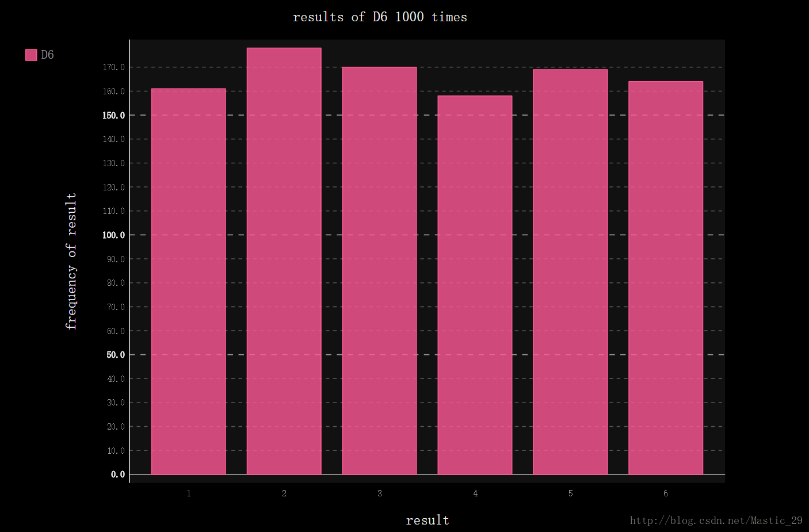Toggle the D6 legend color swatch
This screenshot has width=809, height=532.
(x=31, y=55)
